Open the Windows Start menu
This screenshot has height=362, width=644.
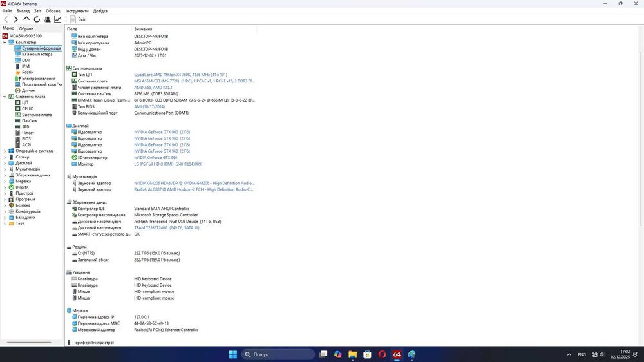233,354
